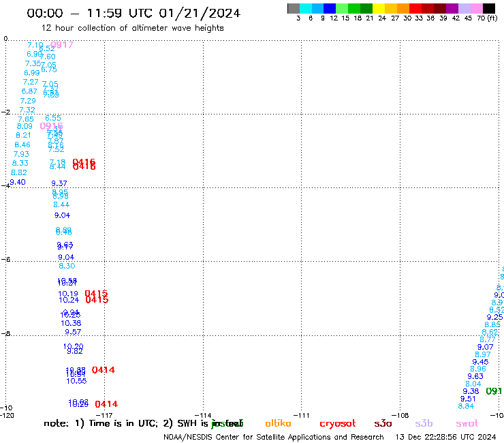This screenshot has height=443, width=504.
Task: Click the wave height value '9.45'
Action: coord(481,362)
